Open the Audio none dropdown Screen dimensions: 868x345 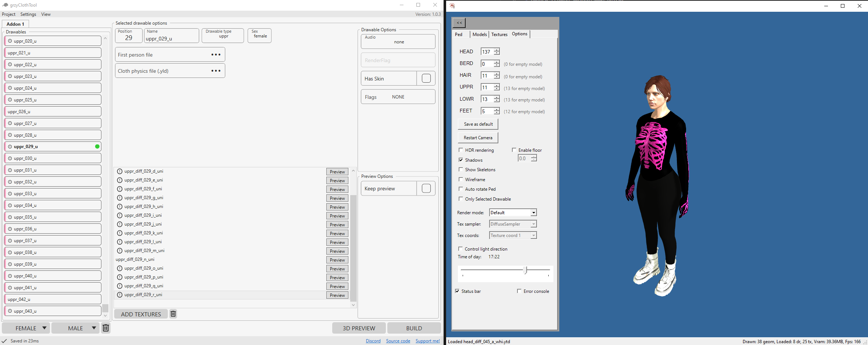(398, 41)
